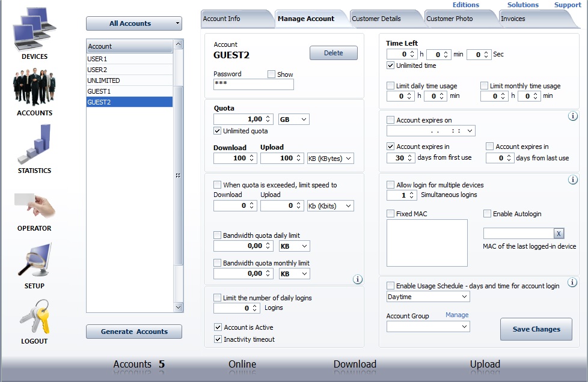
Task: Click info icon beside multiple devices login
Action: [572, 180]
